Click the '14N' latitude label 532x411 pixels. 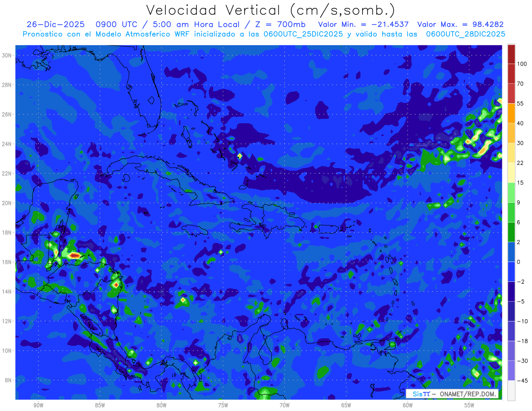tap(8, 292)
